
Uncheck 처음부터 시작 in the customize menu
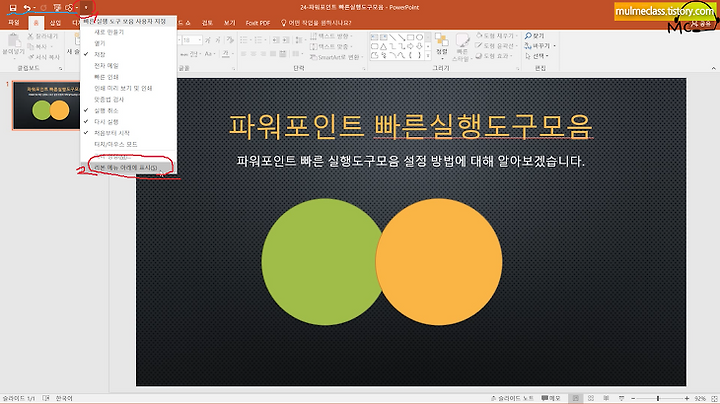(x=128, y=133)
